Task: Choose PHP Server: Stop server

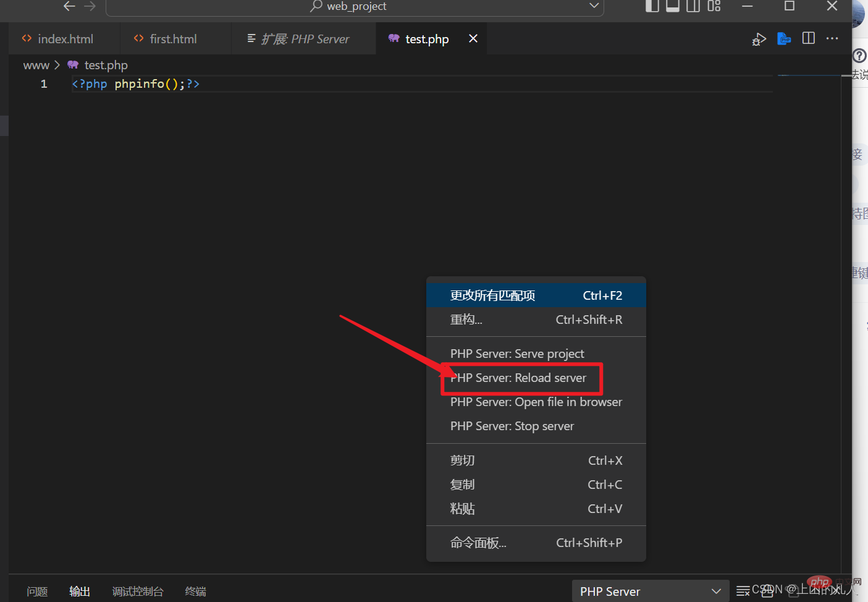Action: [x=512, y=426]
